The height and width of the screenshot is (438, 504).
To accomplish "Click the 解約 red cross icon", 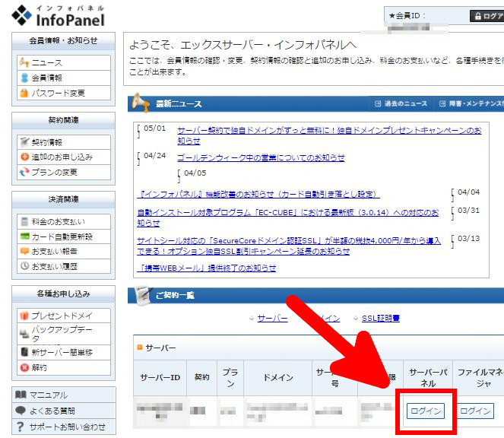I will 24,367.
